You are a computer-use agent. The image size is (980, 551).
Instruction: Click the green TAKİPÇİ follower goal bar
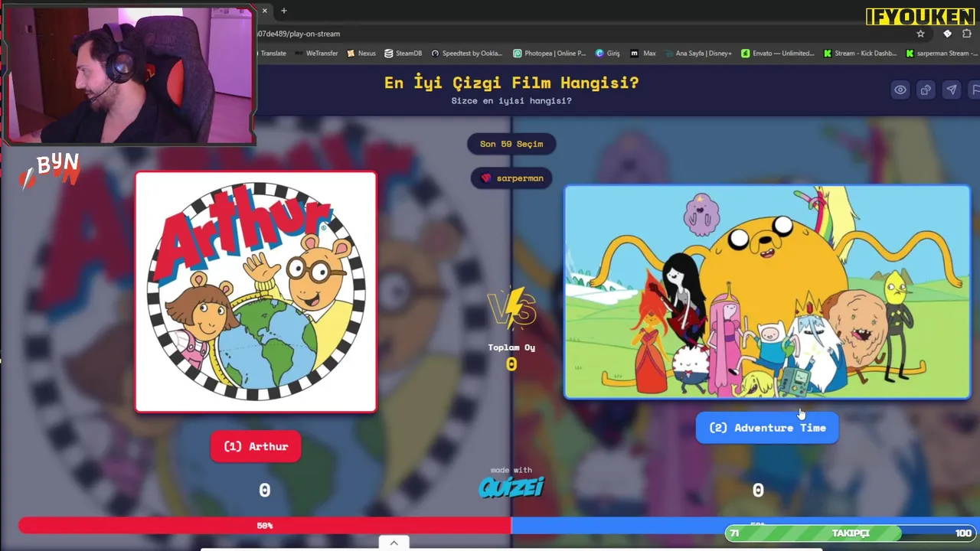(850, 533)
